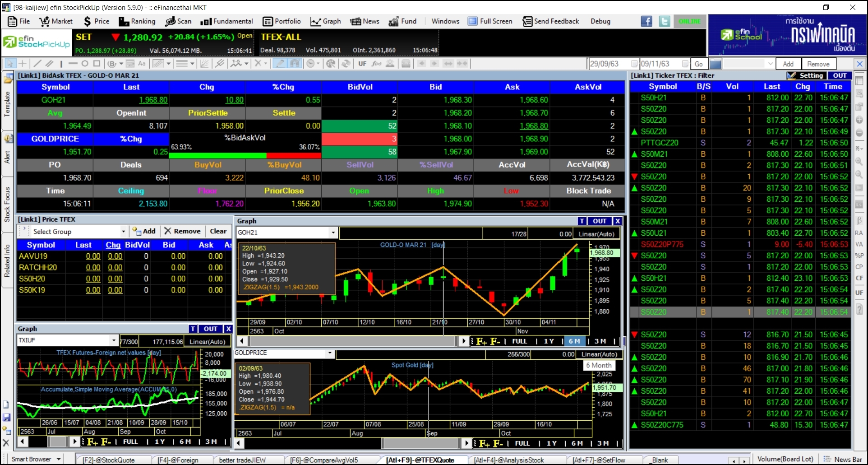Click the toolbar Remove template button

(x=818, y=64)
